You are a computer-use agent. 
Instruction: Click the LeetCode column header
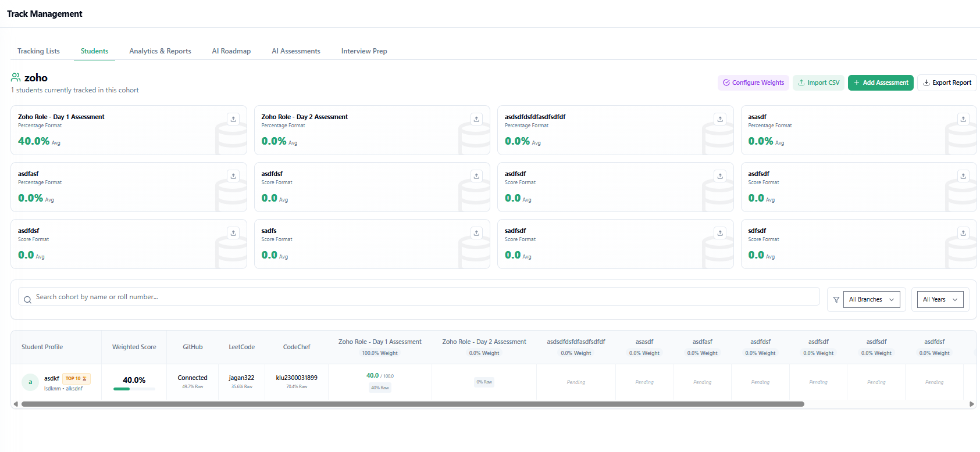pyautogui.click(x=241, y=347)
